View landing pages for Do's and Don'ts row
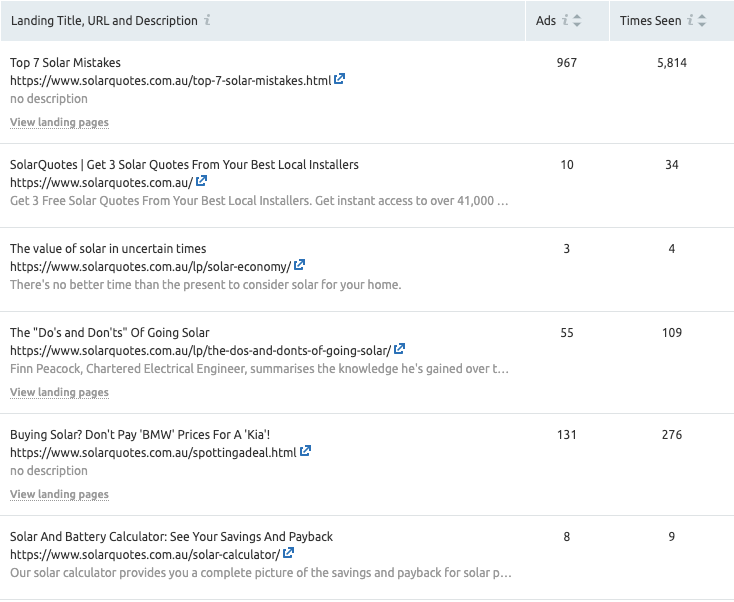The height and width of the screenshot is (602, 734). (59, 392)
